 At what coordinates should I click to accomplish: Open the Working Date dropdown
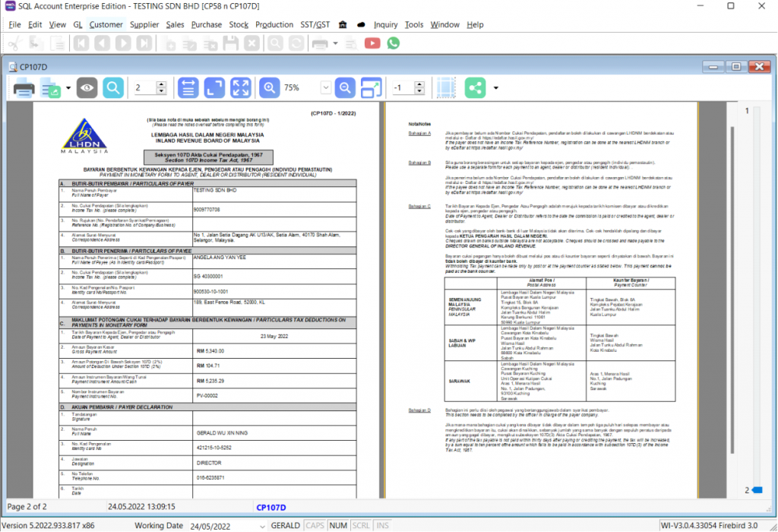click(262, 526)
